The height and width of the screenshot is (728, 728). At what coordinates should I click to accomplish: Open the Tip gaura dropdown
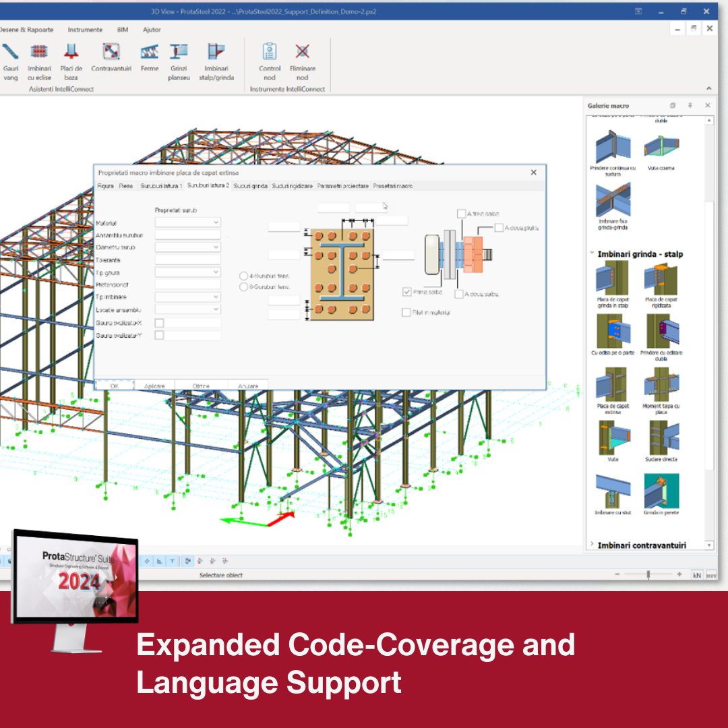[187, 272]
